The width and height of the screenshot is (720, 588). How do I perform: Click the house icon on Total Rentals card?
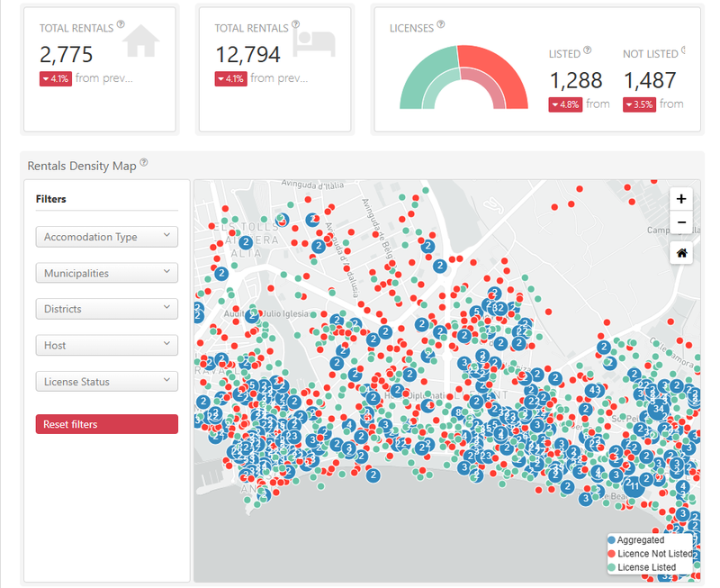click(139, 41)
